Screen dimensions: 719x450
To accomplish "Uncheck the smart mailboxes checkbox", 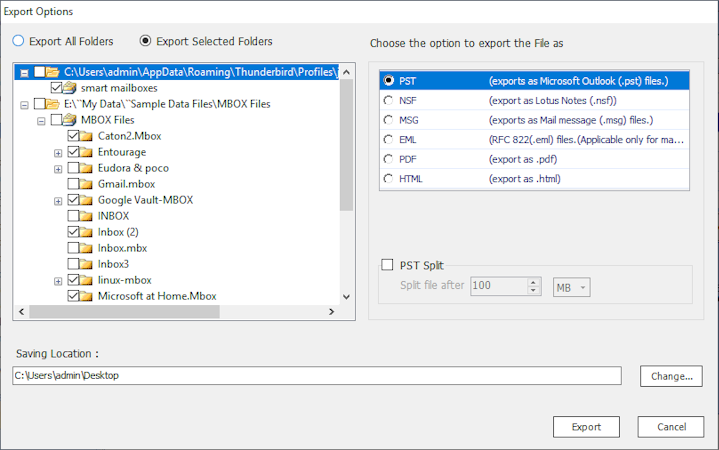I will pos(56,88).
